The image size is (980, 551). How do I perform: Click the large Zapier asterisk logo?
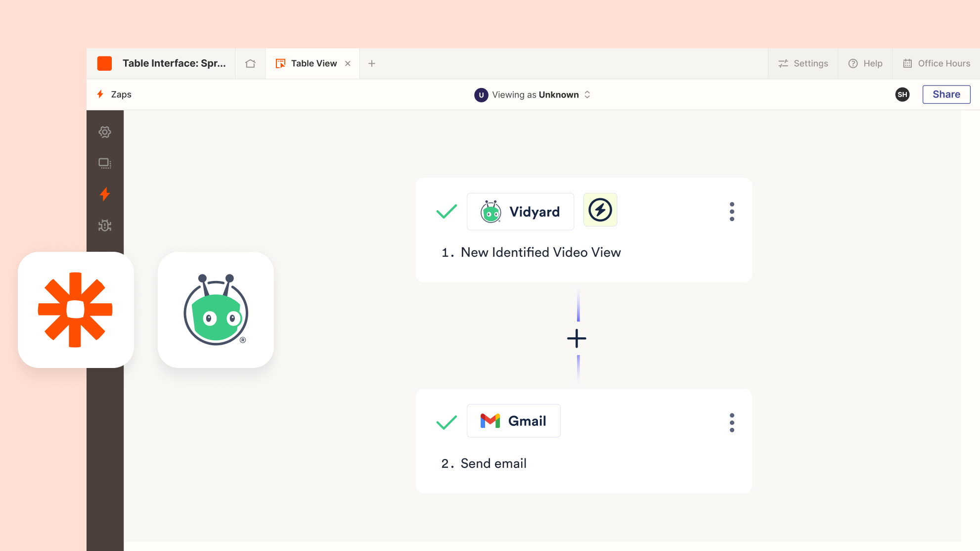76,310
